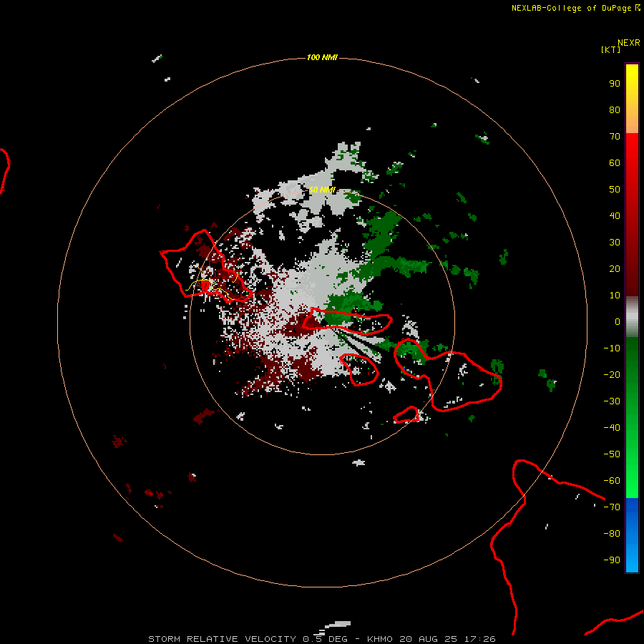
Task: Click the 30 value on the velocity scale
Action: click(615, 243)
